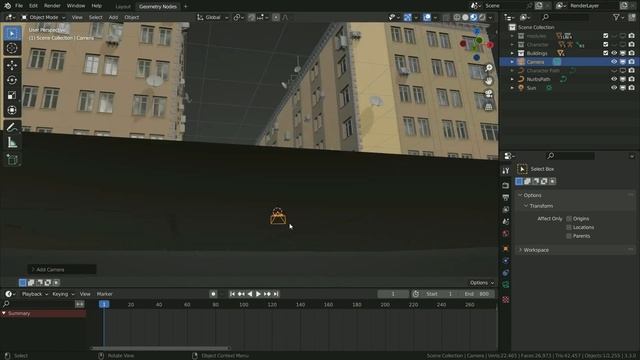Open the bottom checkered Texture properties tab
Screen dimensions: 640x360
coord(506,300)
